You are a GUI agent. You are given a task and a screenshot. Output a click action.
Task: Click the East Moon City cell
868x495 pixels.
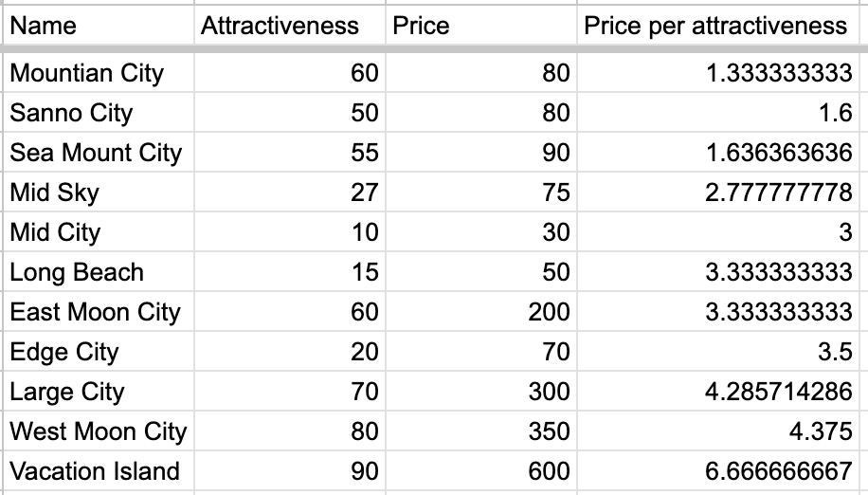pyautogui.click(x=99, y=312)
